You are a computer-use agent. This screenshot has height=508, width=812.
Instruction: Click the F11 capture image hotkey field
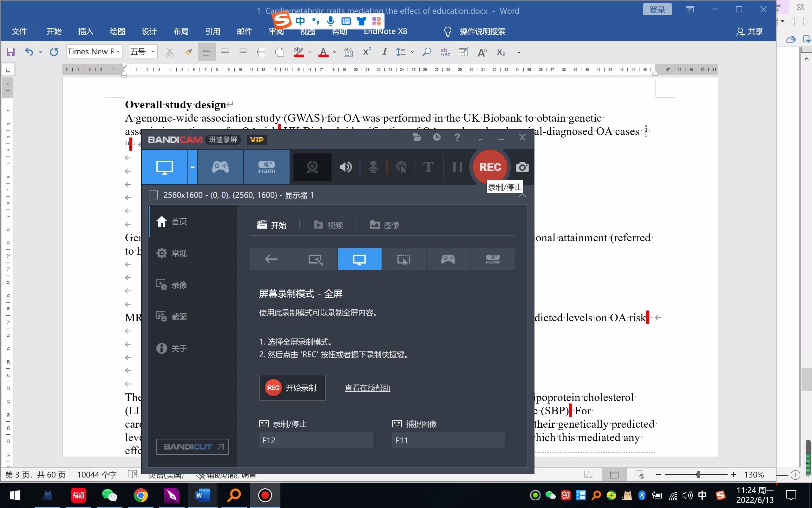click(x=449, y=440)
